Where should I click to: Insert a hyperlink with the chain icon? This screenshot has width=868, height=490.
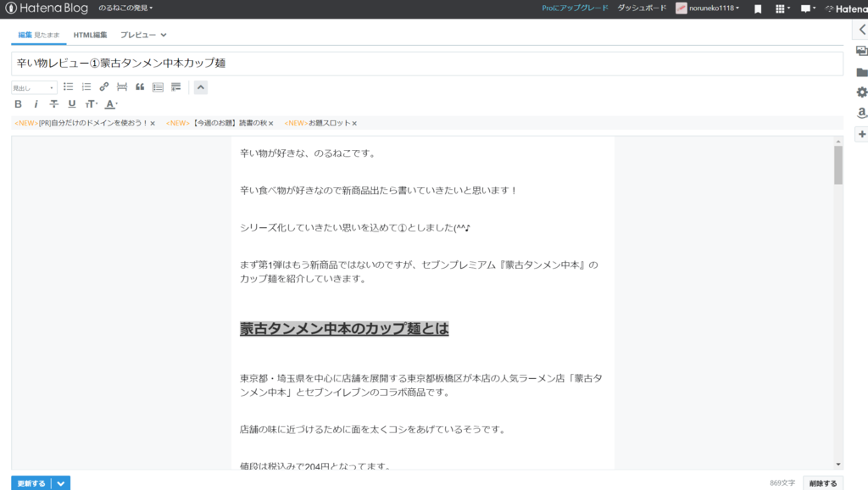click(x=104, y=87)
